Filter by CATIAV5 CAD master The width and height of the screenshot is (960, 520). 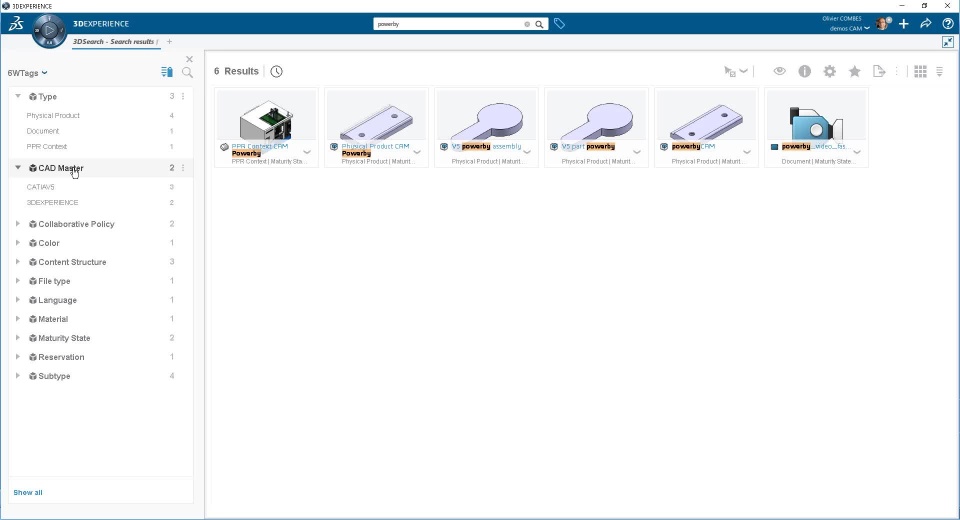[x=40, y=187]
